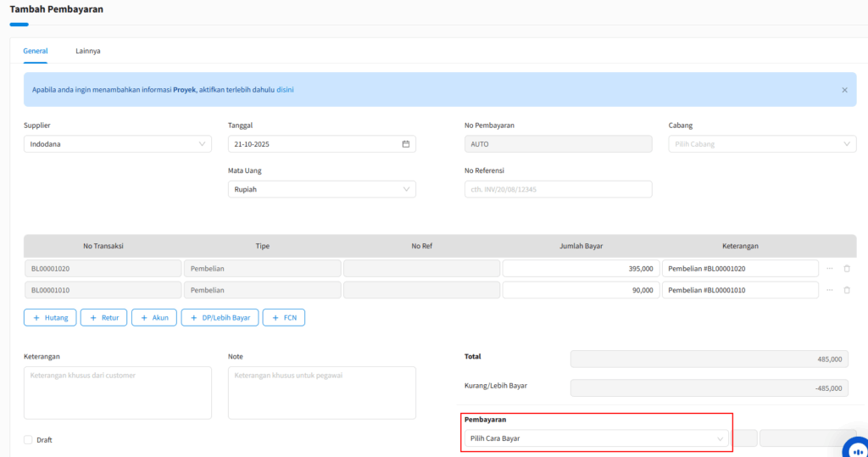
Task: Open more options for BL00001010 row
Action: [x=830, y=290]
